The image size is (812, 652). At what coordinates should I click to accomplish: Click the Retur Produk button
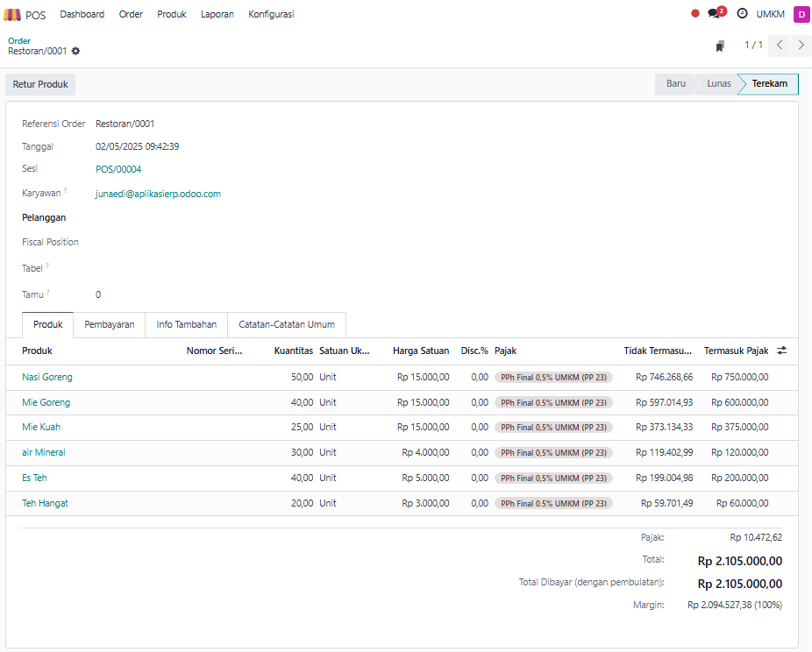tap(40, 84)
